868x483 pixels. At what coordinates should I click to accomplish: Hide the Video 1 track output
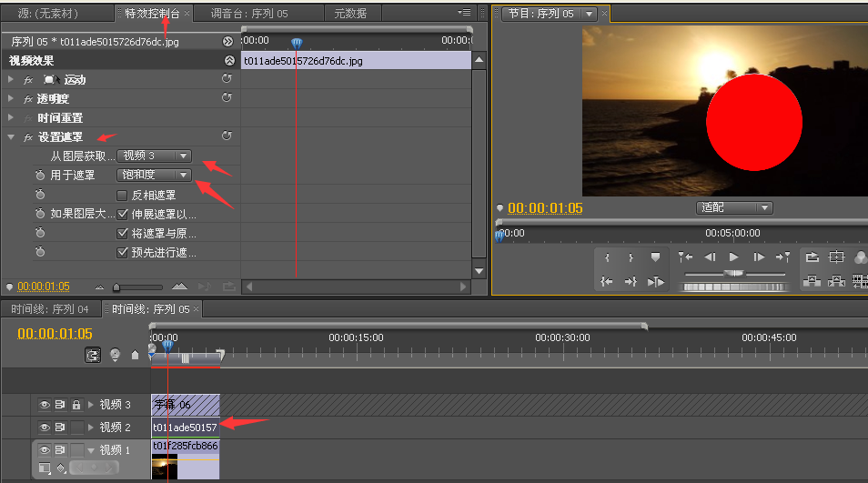[x=45, y=450]
